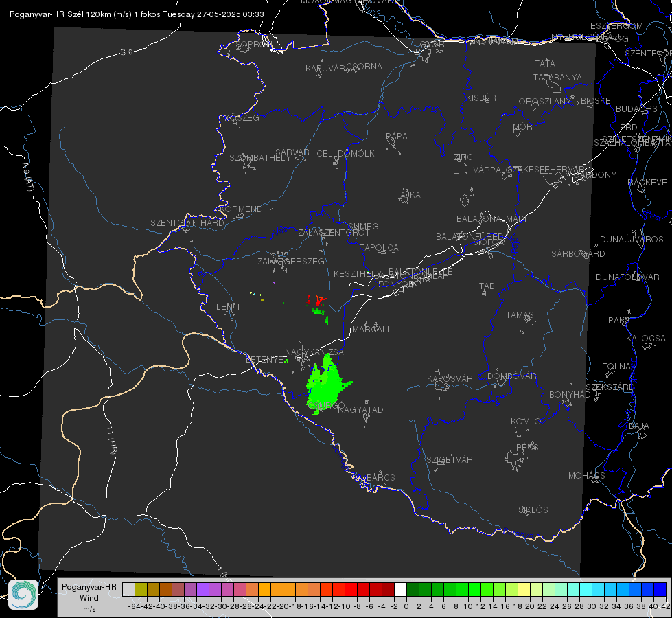This screenshot has height=618, width=672.
Task: Click the Poganyvar-HR Wind m/s legend label
Action: click(89, 598)
